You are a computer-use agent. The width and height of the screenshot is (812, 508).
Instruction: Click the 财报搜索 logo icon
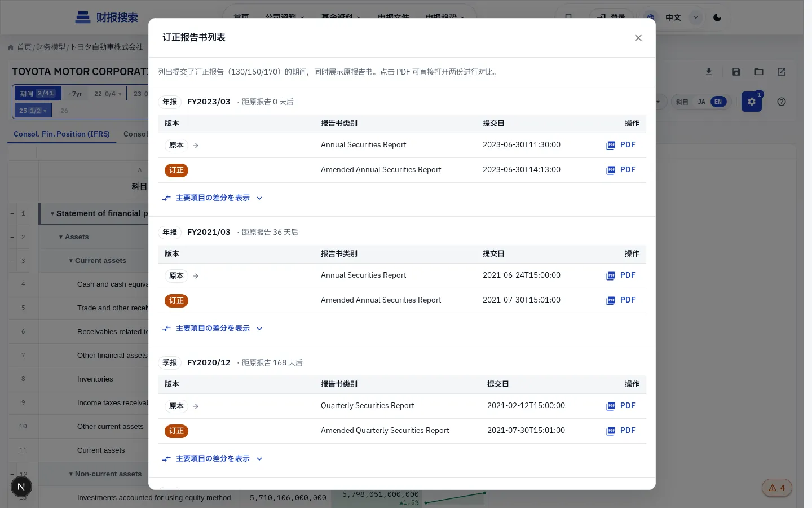coord(83,17)
